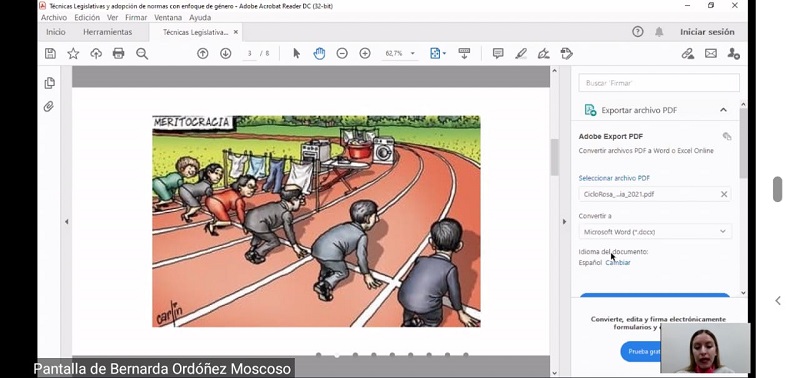Click the Buscar 'Firmar' search field

click(x=659, y=83)
